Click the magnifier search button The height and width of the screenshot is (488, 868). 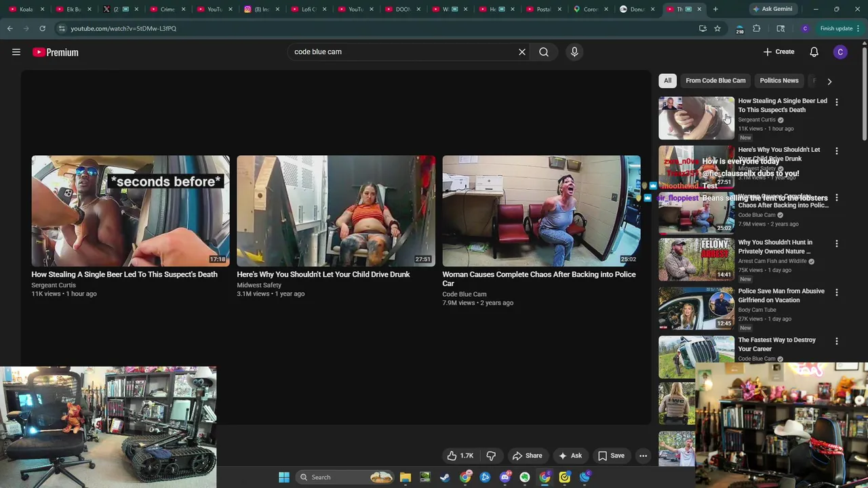(x=544, y=52)
